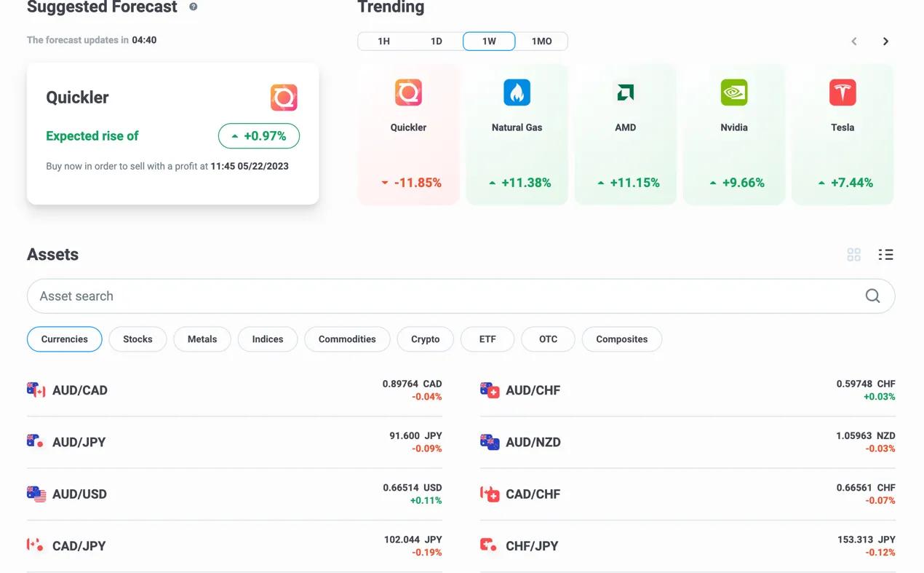Click the asset search magnifier icon
The image size is (924, 573).
pos(872,296)
